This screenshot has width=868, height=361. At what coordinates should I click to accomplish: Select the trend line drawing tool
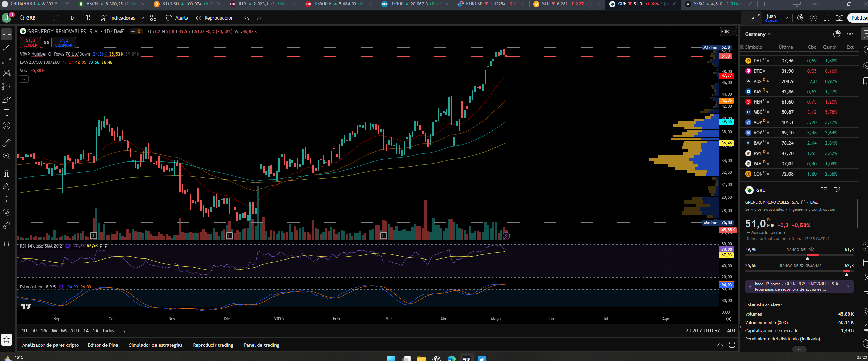(x=7, y=47)
